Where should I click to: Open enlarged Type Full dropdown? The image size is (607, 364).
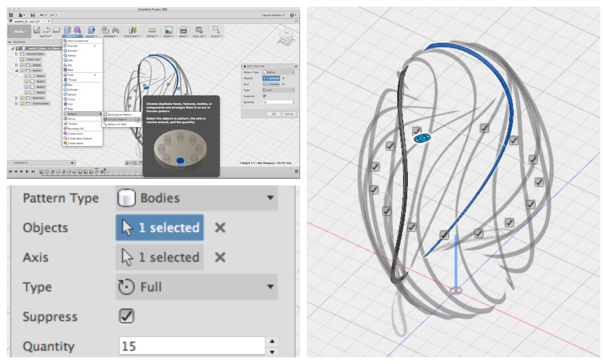coord(197,286)
